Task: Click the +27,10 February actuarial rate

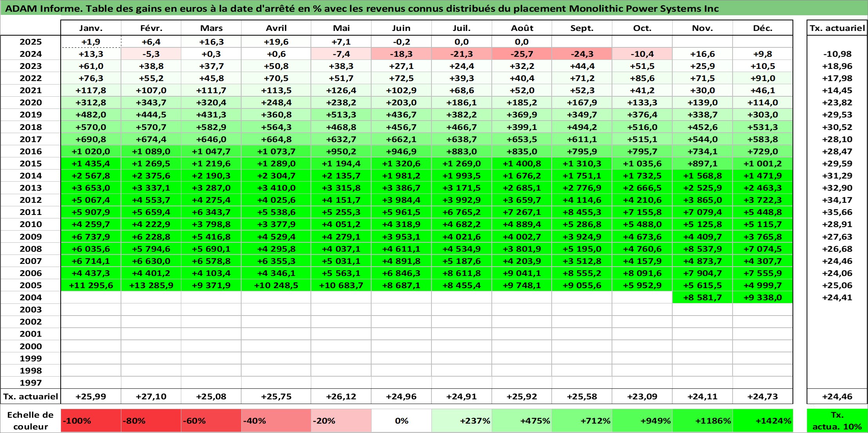Action: (151, 397)
